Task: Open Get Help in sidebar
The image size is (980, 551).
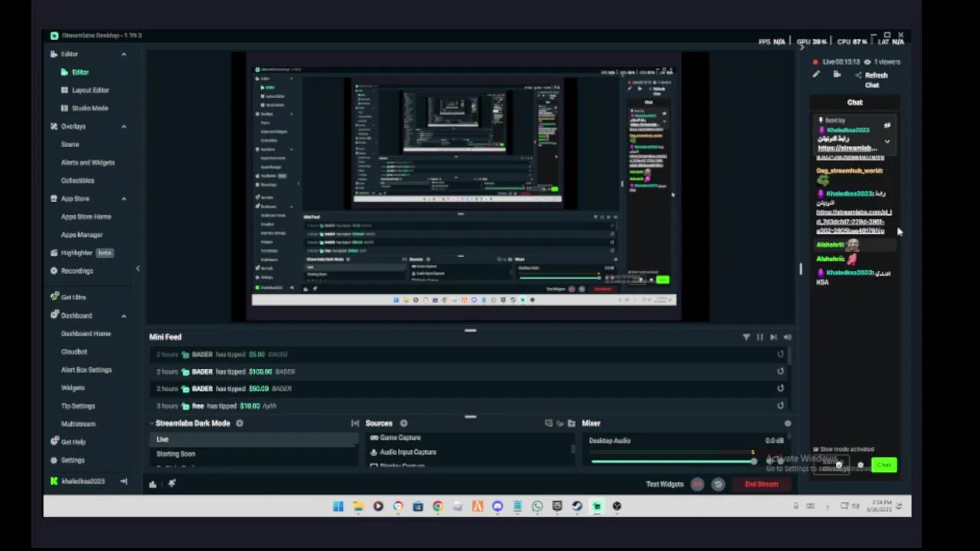Action: pos(73,442)
